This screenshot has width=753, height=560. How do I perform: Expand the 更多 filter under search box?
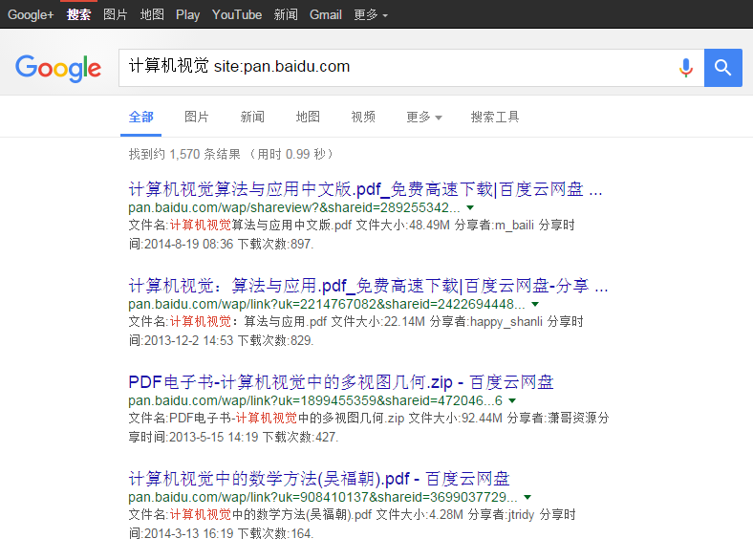[x=424, y=117]
